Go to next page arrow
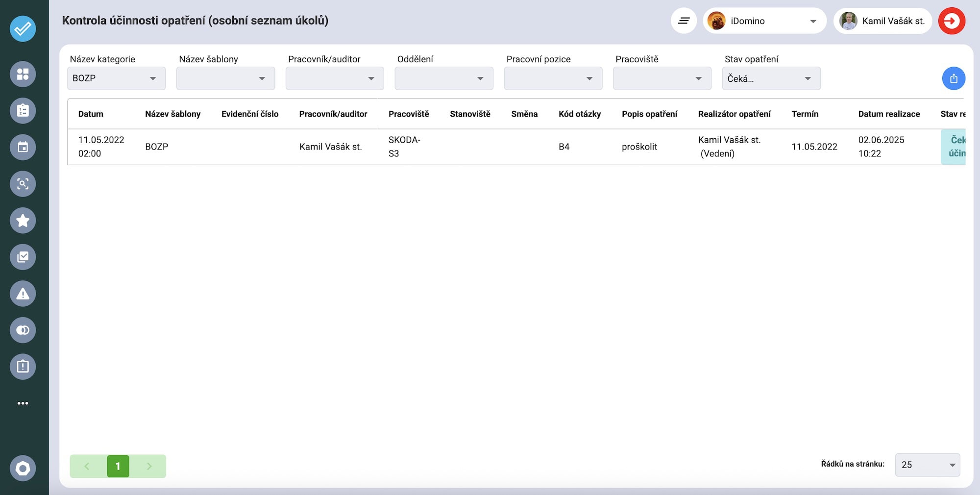The height and width of the screenshot is (495, 980). tap(149, 466)
